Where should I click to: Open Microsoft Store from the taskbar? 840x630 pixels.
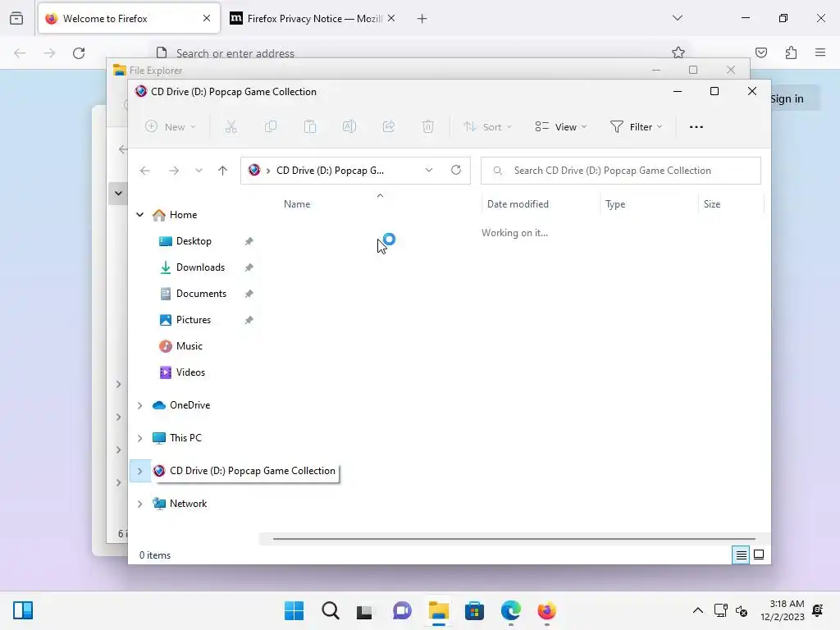click(x=474, y=610)
